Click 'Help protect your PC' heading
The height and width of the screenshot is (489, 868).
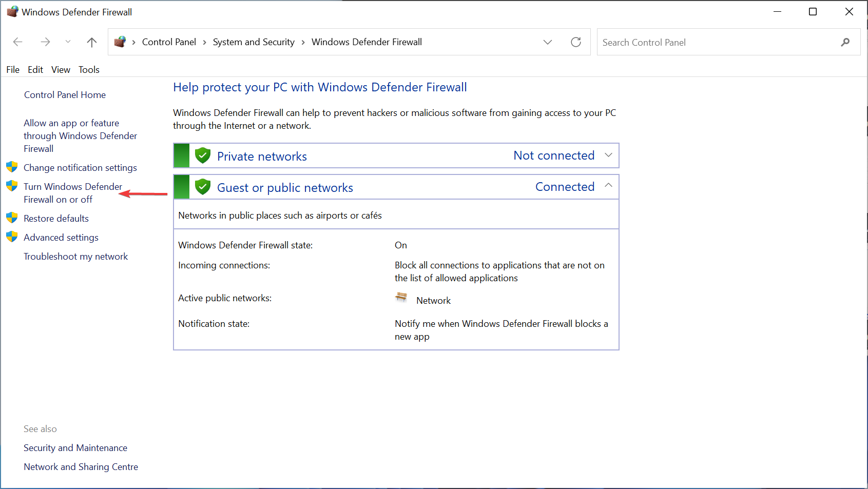pyautogui.click(x=320, y=87)
